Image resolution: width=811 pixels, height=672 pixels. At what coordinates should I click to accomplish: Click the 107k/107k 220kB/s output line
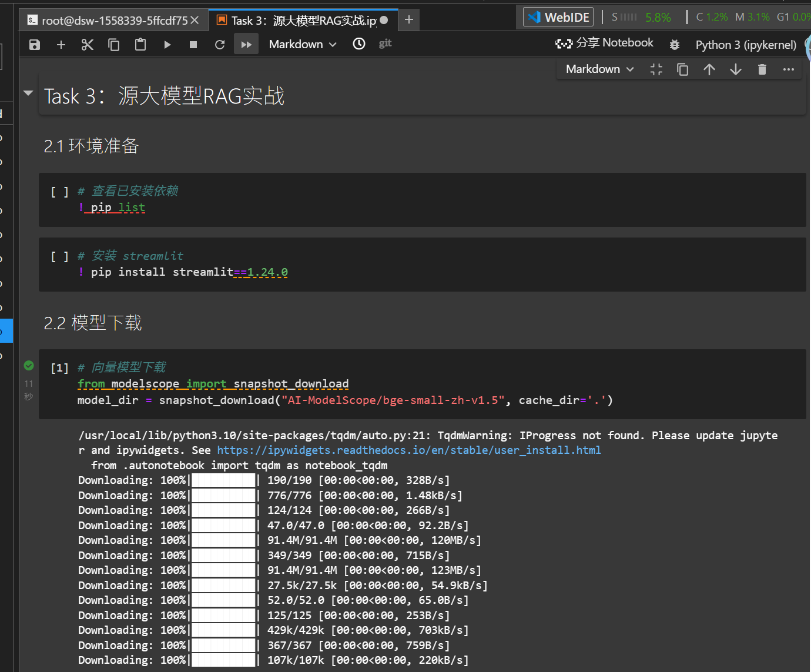pos(273,660)
